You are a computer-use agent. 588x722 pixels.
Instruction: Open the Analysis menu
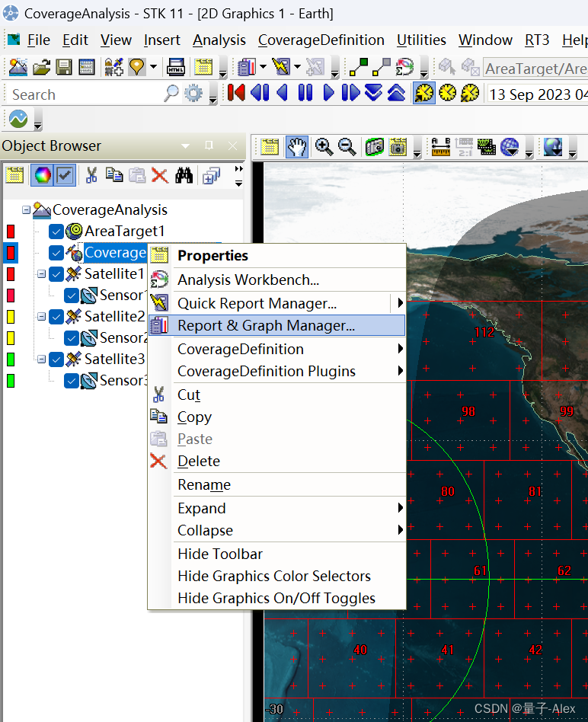coord(219,40)
